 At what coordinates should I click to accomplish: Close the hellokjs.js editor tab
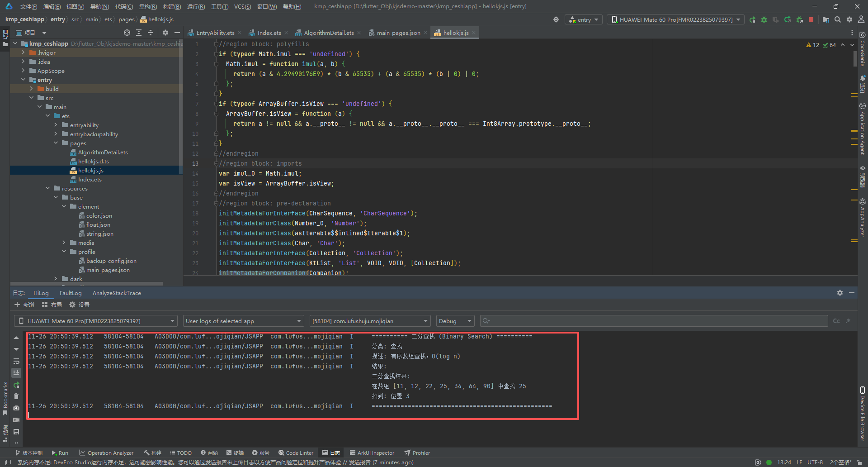click(473, 33)
